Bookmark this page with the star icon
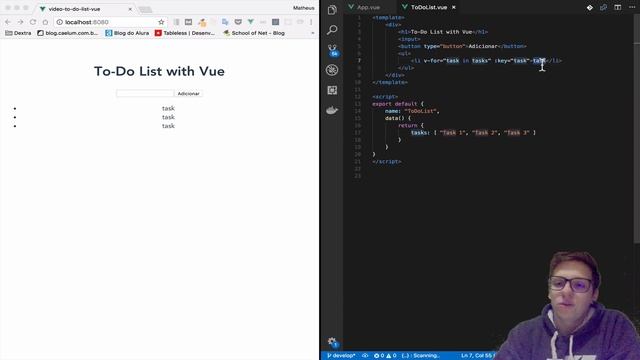This screenshot has height=360, width=640. coord(161,22)
